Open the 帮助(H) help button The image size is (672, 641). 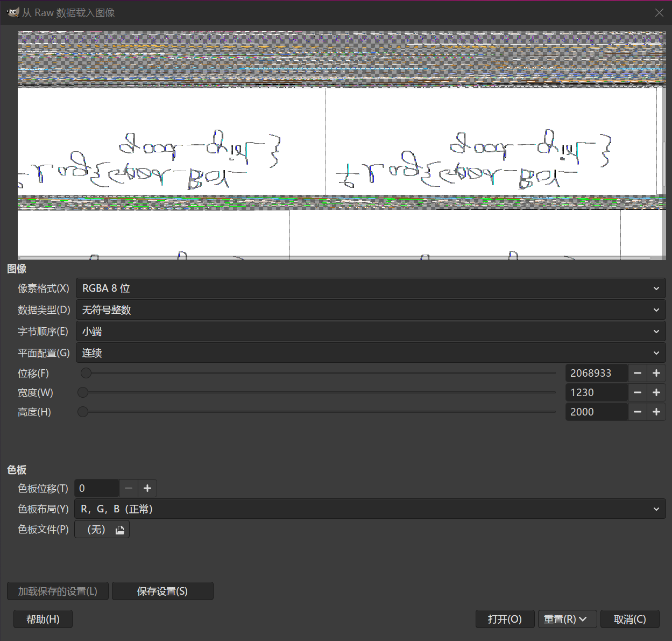pyautogui.click(x=43, y=619)
